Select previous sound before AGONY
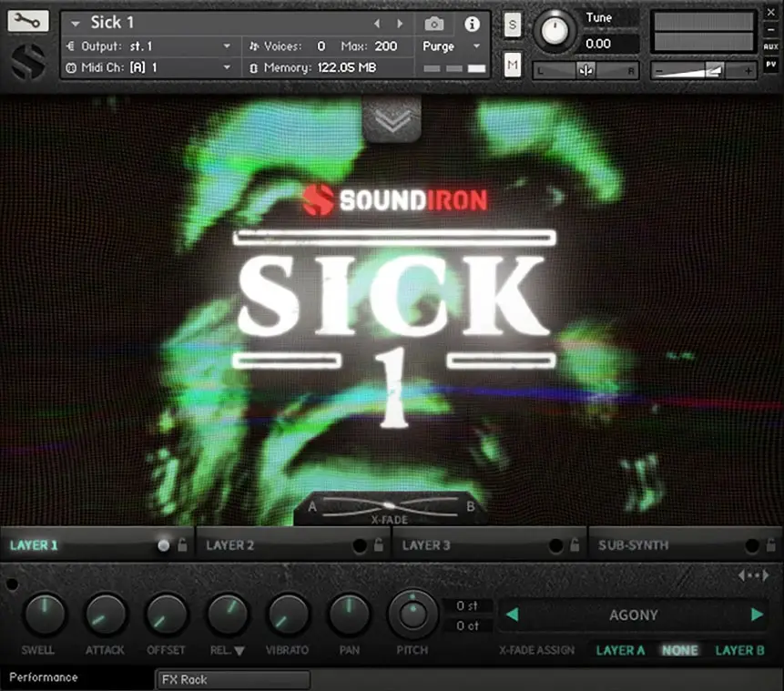Image resolution: width=784 pixels, height=691 pixels. point(512,615)
